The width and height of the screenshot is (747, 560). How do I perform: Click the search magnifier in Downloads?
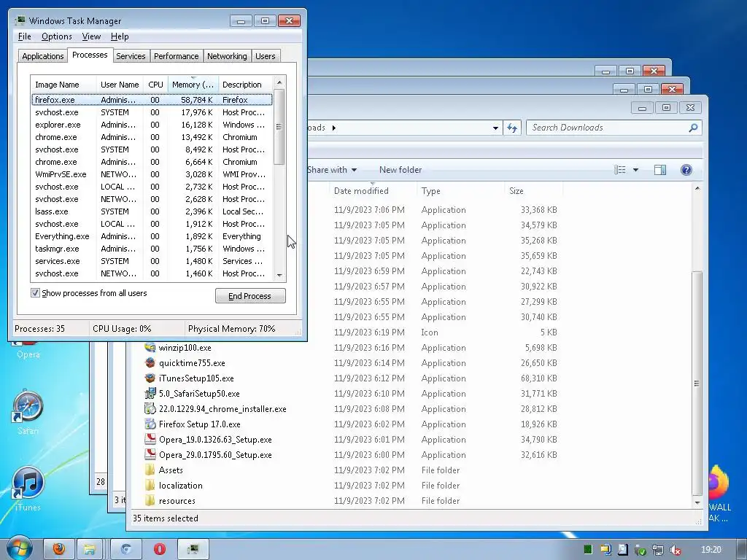(x=693, y=128)
